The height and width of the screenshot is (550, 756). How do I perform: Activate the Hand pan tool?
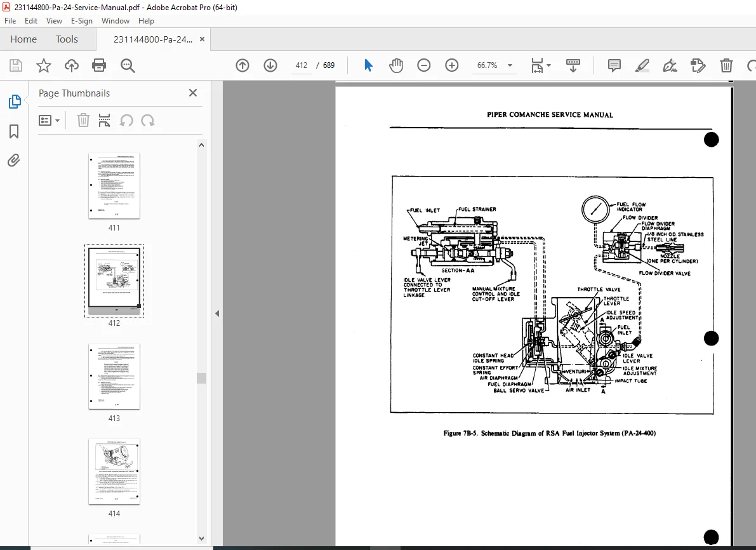[x=396, y=65]
